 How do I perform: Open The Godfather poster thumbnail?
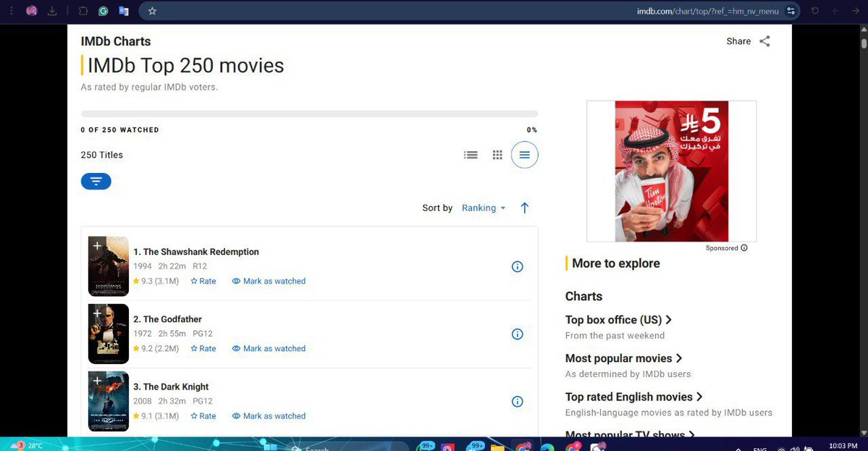tap(109, 334)
